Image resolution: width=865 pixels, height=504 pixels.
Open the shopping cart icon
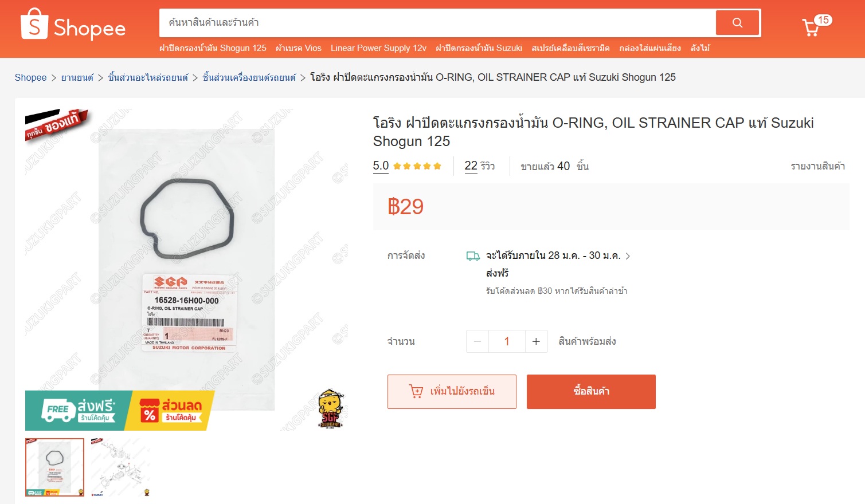(811, 27)
